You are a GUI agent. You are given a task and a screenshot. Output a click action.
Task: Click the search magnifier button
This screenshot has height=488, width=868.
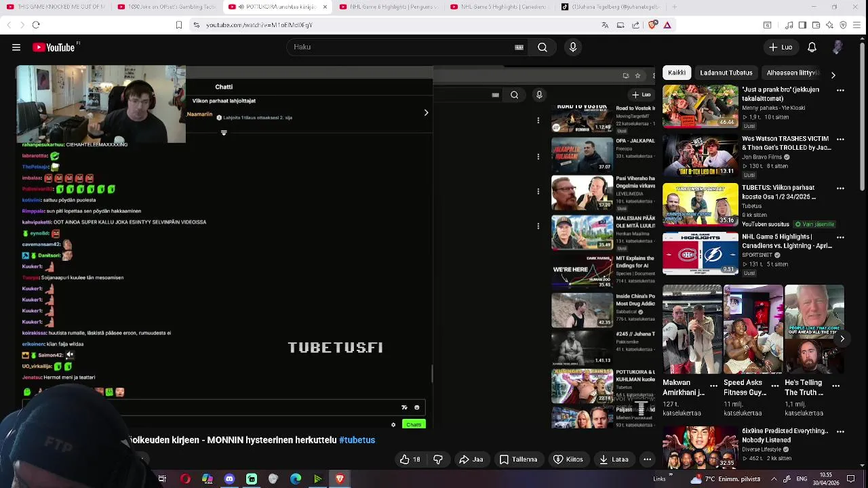pos(542,47)
